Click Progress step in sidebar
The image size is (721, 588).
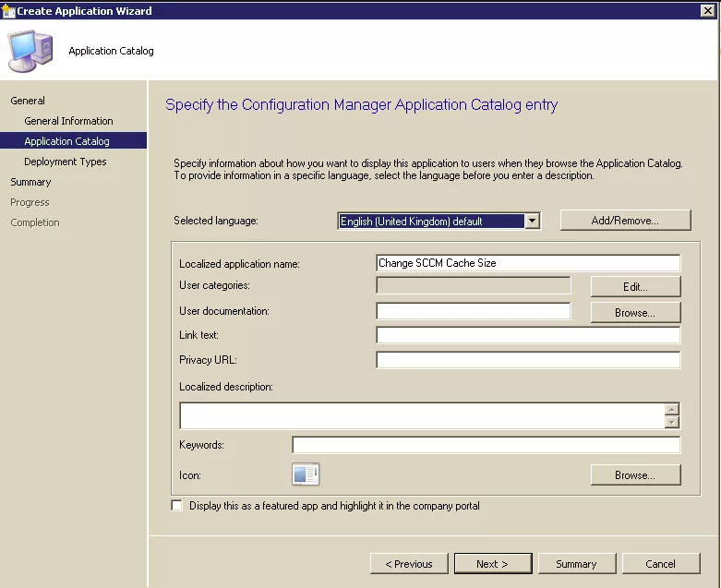tap(30, 202)
